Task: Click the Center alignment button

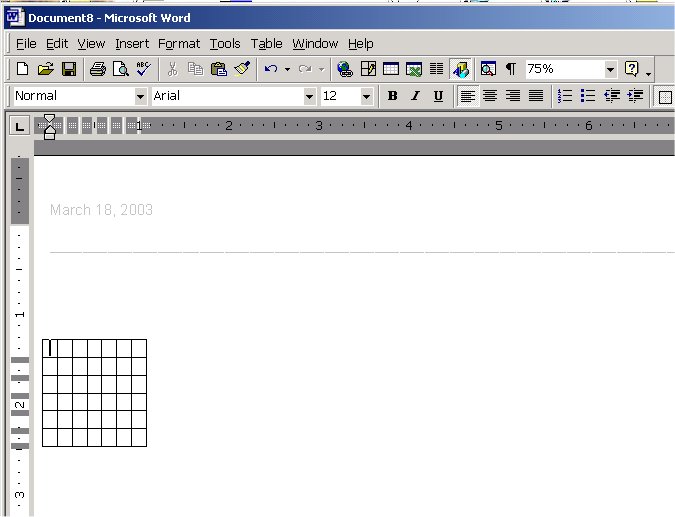Action: tap(490, 96)
